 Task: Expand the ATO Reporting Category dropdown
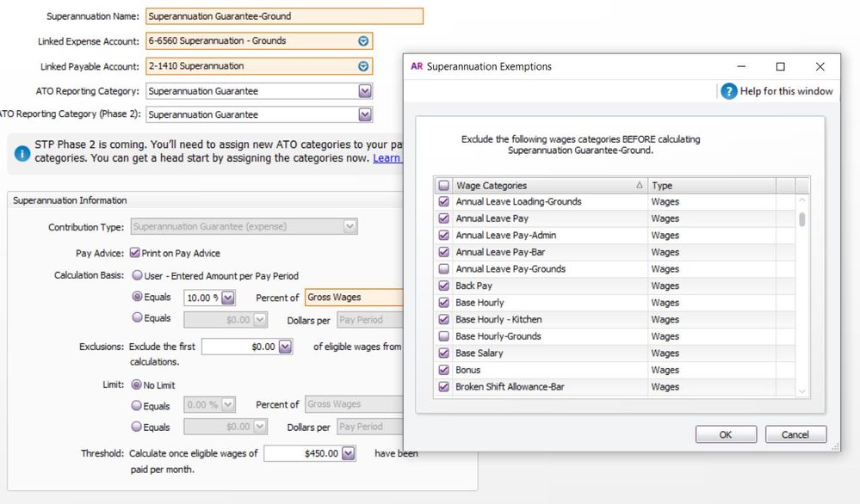click(365, 91)
